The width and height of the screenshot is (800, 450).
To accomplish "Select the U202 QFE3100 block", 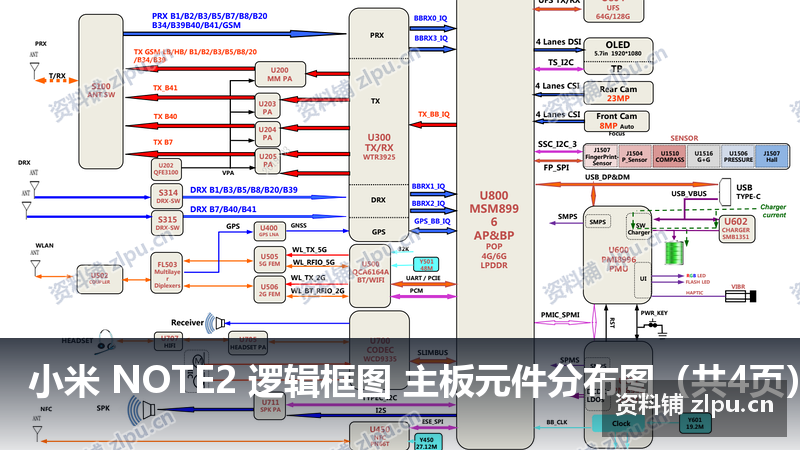I will [x=166, y=169].
